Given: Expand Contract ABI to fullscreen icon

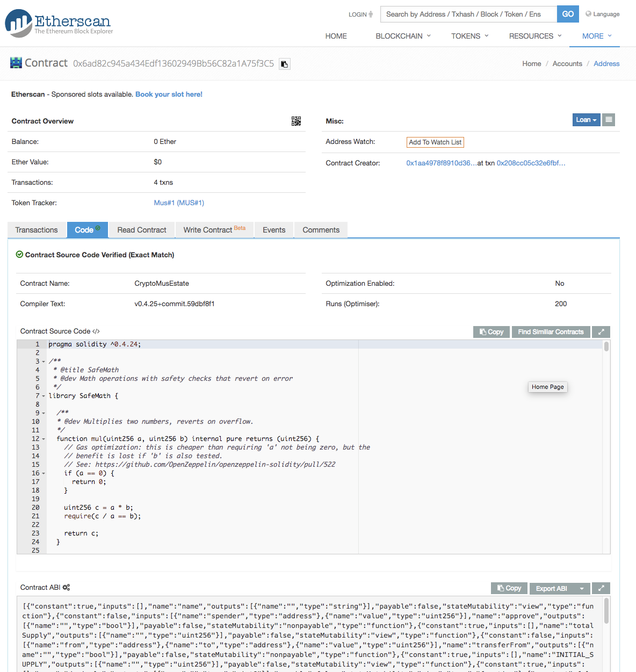Looking at the screenshot, I should click(601, 588).
